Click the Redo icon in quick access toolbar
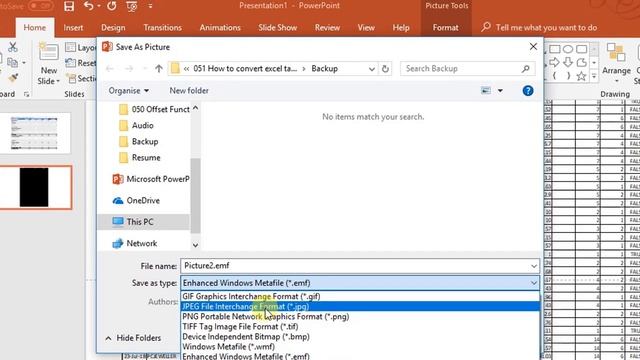 click(x=111, y=6)
